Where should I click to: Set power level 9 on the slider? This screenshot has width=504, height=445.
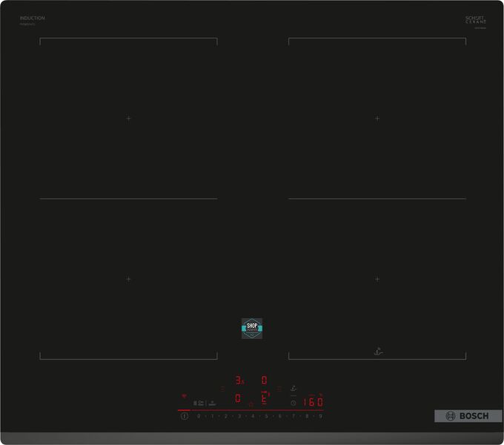(320, 416)
